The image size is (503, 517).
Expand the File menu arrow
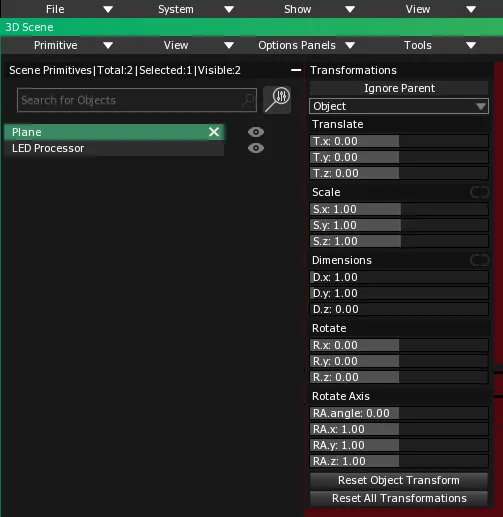click(108, 9)
